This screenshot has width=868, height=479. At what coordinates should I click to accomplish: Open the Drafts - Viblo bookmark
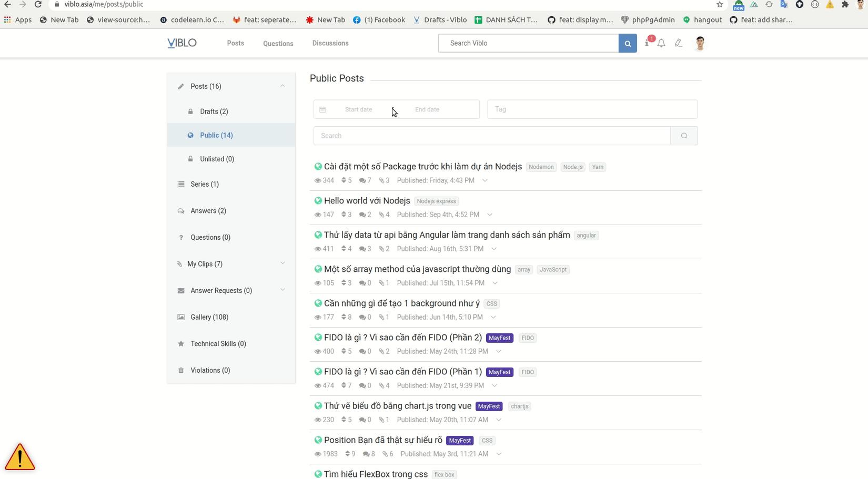(440, 20)
